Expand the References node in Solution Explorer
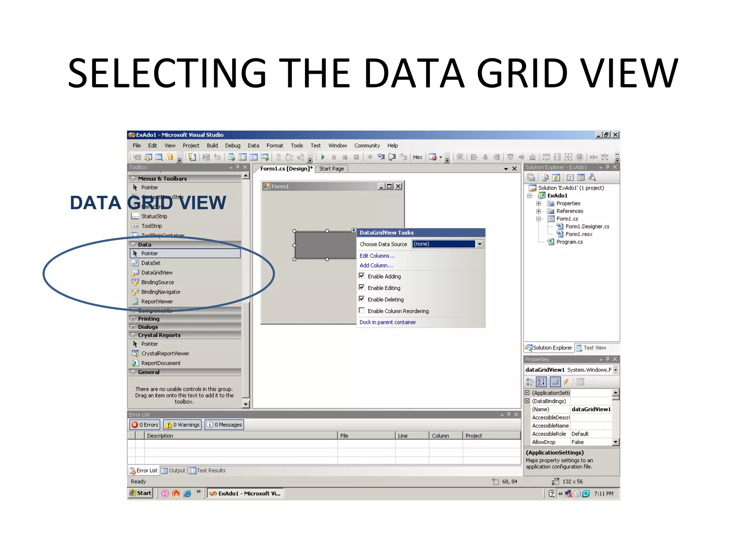Screen dimensions: 747x560 (x=538, y=211)
